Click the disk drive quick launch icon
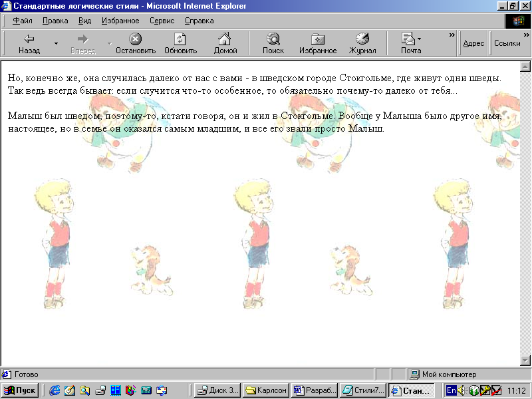Image resolution: width=532 pixels, height=399 pixels. point(100,390)
